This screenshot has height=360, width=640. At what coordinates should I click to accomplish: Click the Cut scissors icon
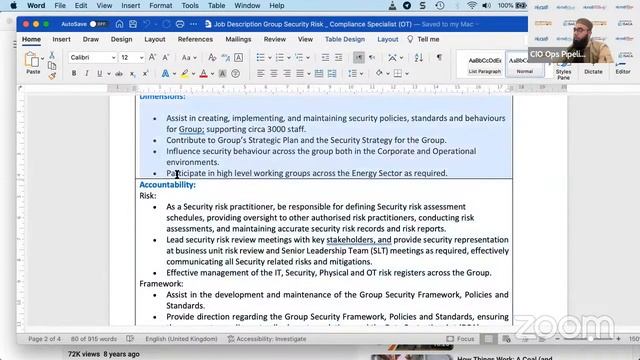coord(52,55)
